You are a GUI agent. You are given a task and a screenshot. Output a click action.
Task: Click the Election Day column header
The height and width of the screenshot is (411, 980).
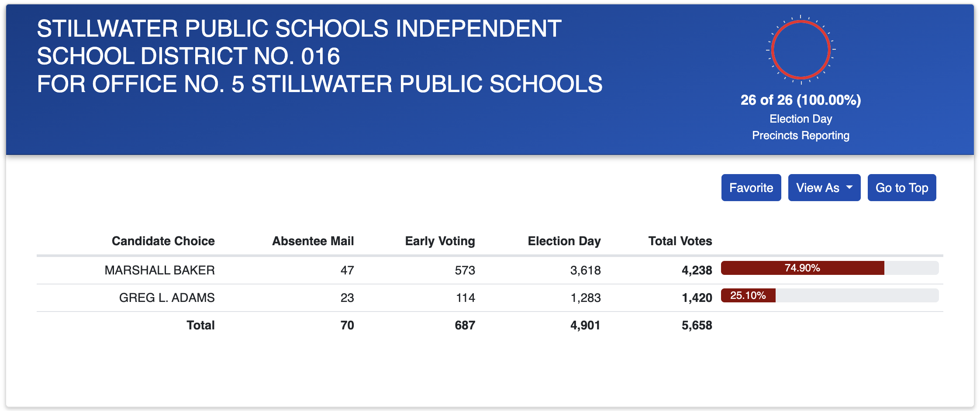pos(564,241)
